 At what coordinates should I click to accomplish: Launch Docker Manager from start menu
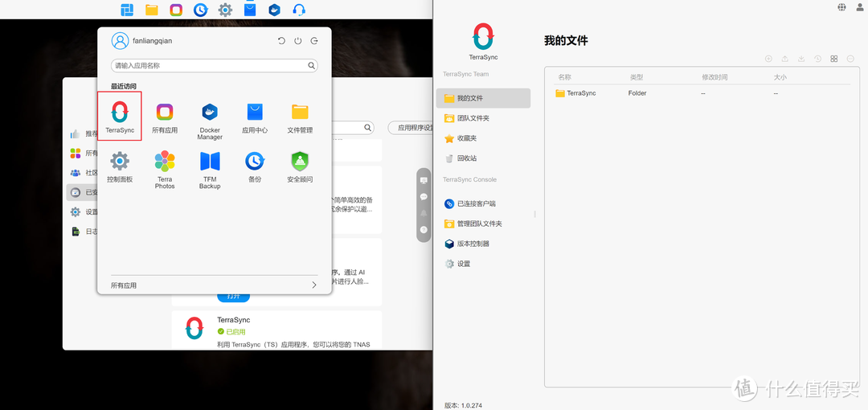(210, 121)
